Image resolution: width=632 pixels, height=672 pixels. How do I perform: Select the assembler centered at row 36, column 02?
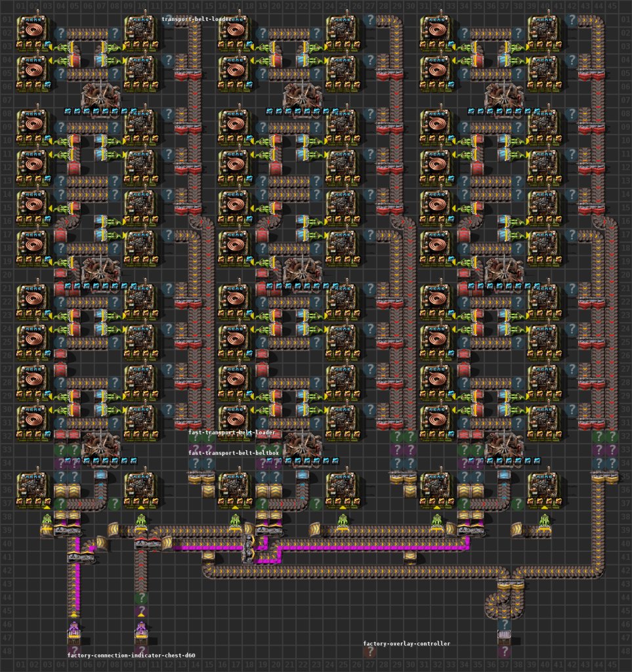pos(33,490)
